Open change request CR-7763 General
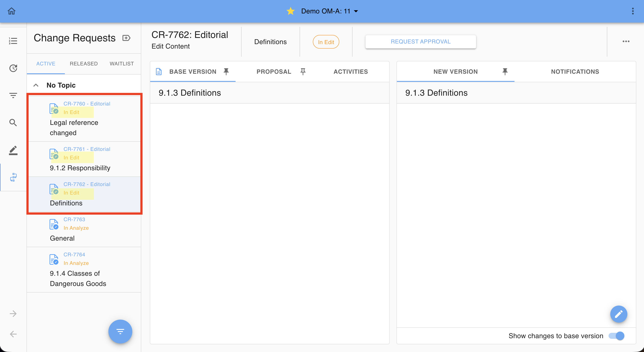This screenshot has height=352, width=644. tap(84, 229)
